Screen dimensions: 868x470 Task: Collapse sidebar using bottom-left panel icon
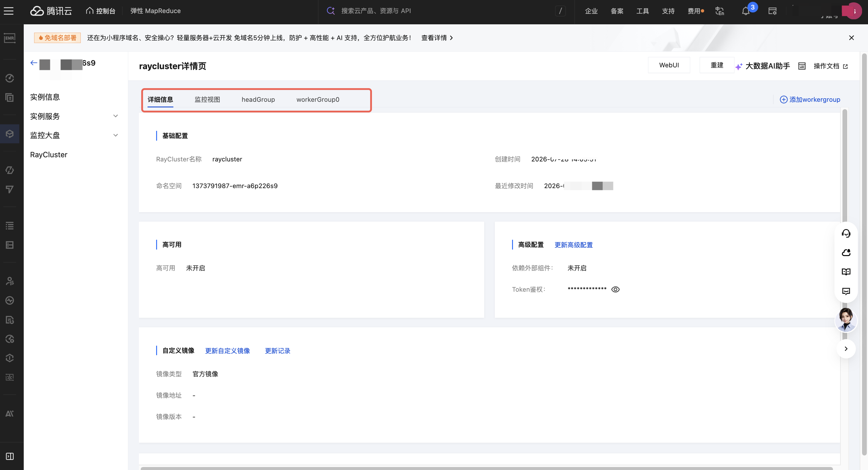(x=9, y=456)
